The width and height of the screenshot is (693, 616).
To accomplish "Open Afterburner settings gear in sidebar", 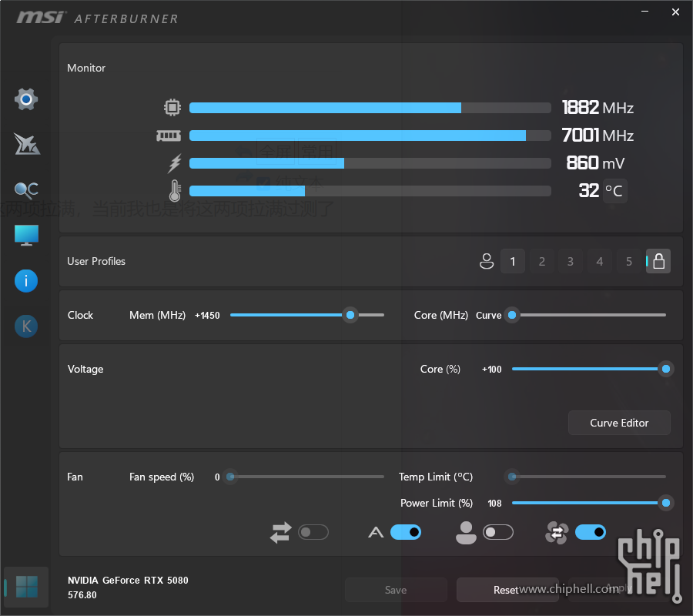I will coord(26,99).
